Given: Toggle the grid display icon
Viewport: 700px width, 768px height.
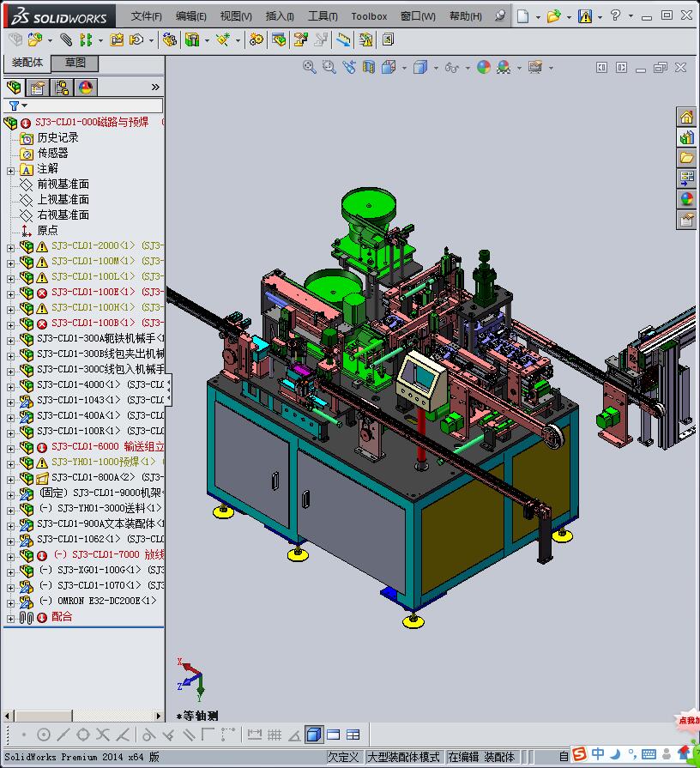Looking at the screenshot, I should click(x=275, y=735).
